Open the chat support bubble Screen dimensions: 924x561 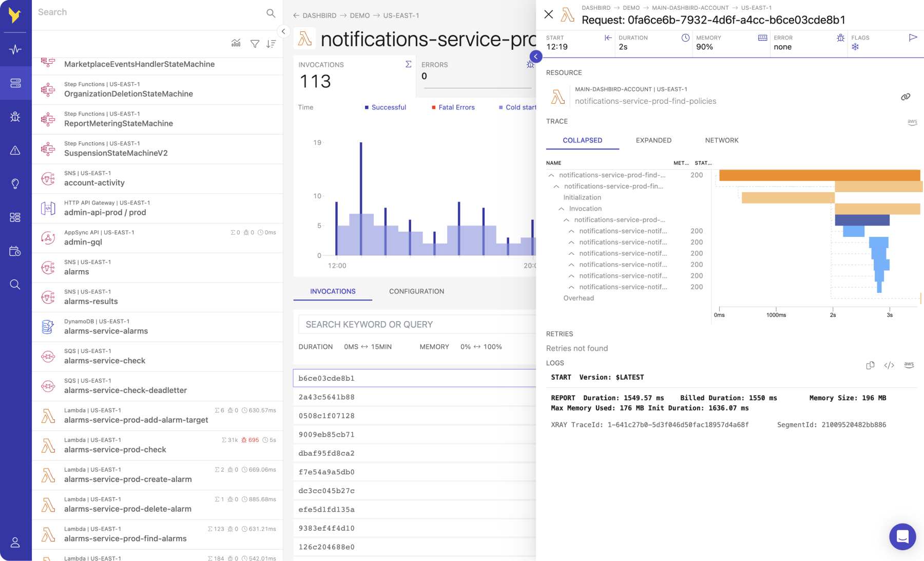(902, 537)
